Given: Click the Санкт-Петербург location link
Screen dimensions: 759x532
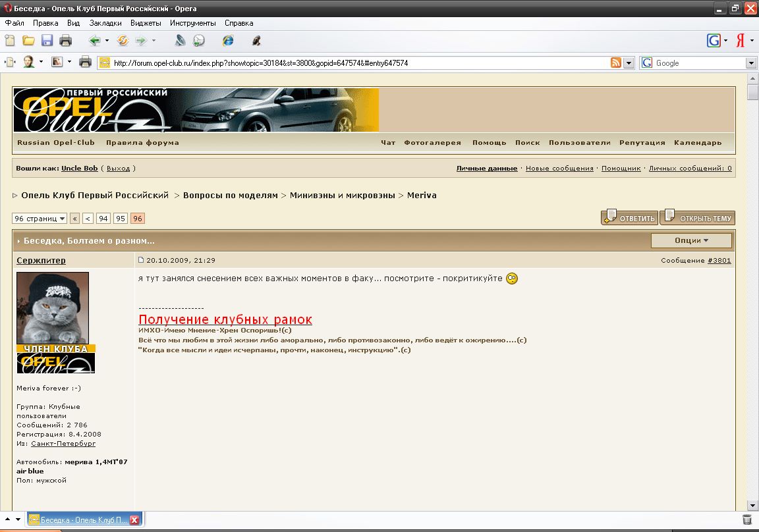Looking at the screenshot, I should [x=63, y=444].
